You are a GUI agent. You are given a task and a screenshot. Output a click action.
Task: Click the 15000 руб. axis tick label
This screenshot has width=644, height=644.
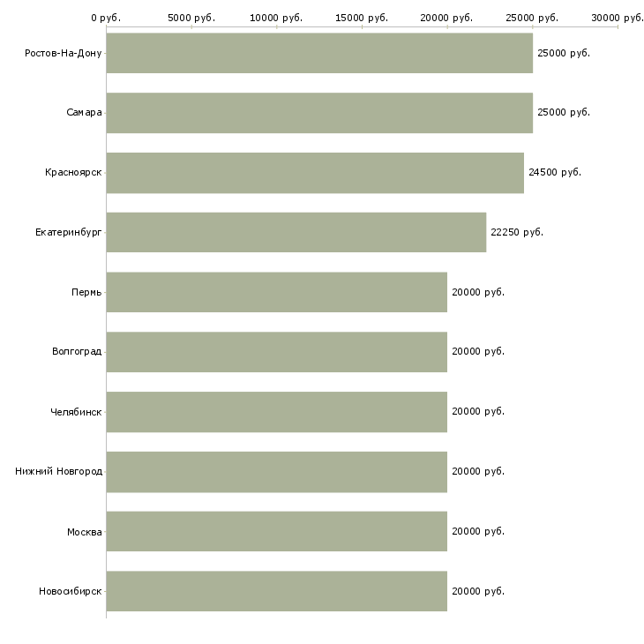(362, 18)
